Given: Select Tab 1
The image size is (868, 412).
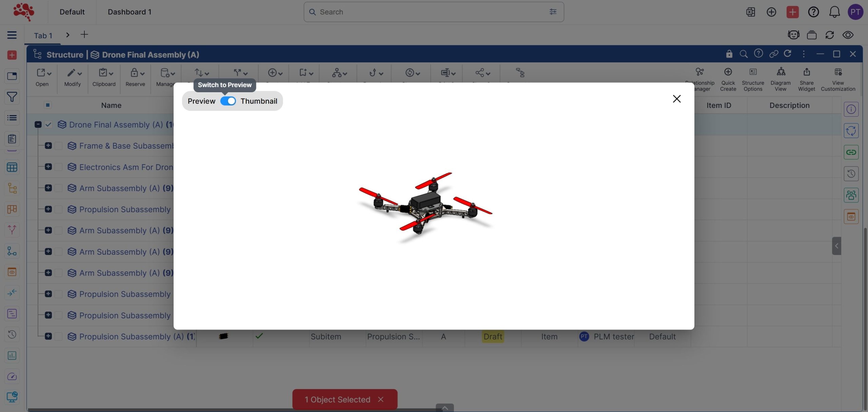Looking at the screenshot, I should (x=43, y=35).
